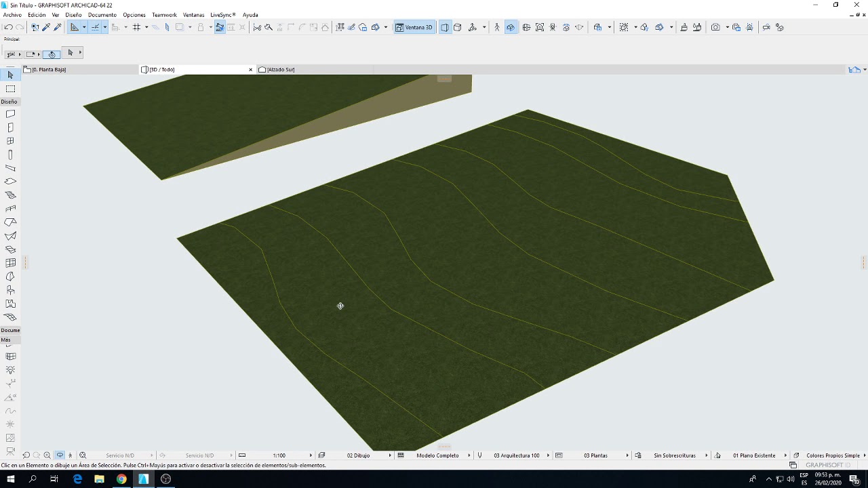Select the Wall tool under Diseño
The height and width of the screenshot is (488, 868).
pos(10,114)
